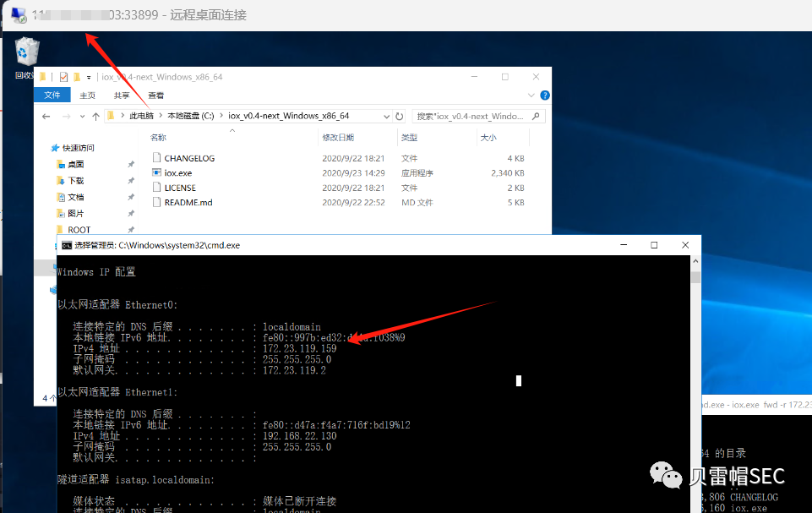The width and height of the screenshot is (812, 513).
Task: Open the 文件 (File) menu tab
Action: click(52, 96)
